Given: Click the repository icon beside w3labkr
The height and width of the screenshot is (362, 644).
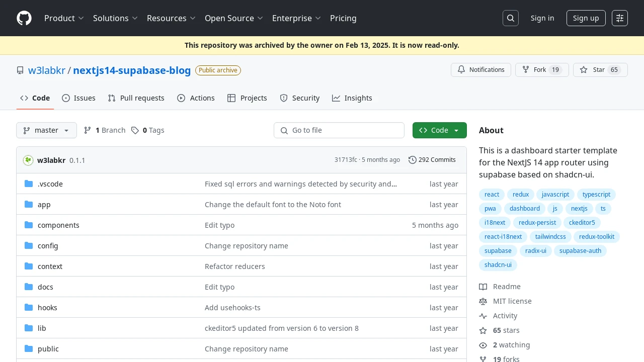Looking at the screenshot, I should pyautogui.click(x=20, y=70).
